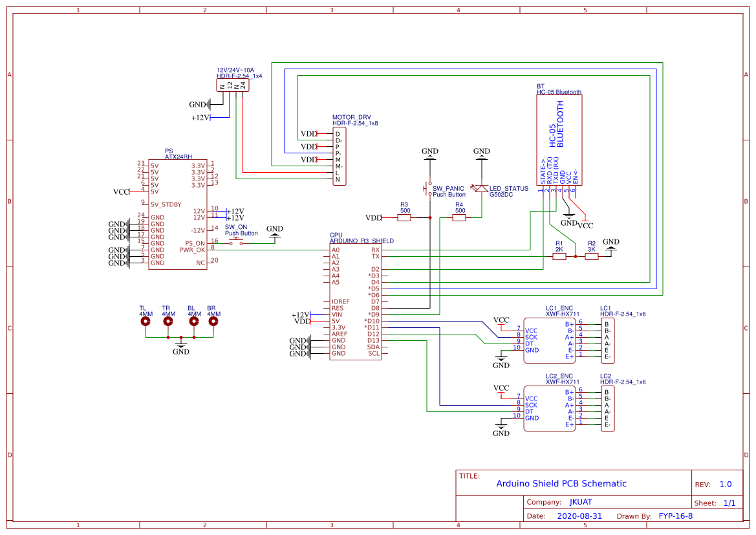Screen dimensions: 756x535
Task: Select the TL 4MM mounting hole
Action: click(144, 322)
